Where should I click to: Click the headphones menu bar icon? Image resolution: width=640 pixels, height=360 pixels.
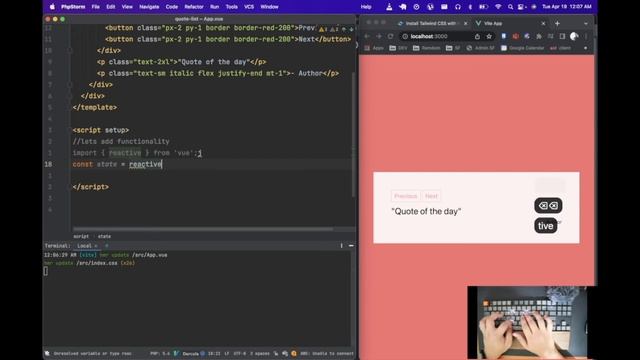pyautogui.click(x=458, y=7)
